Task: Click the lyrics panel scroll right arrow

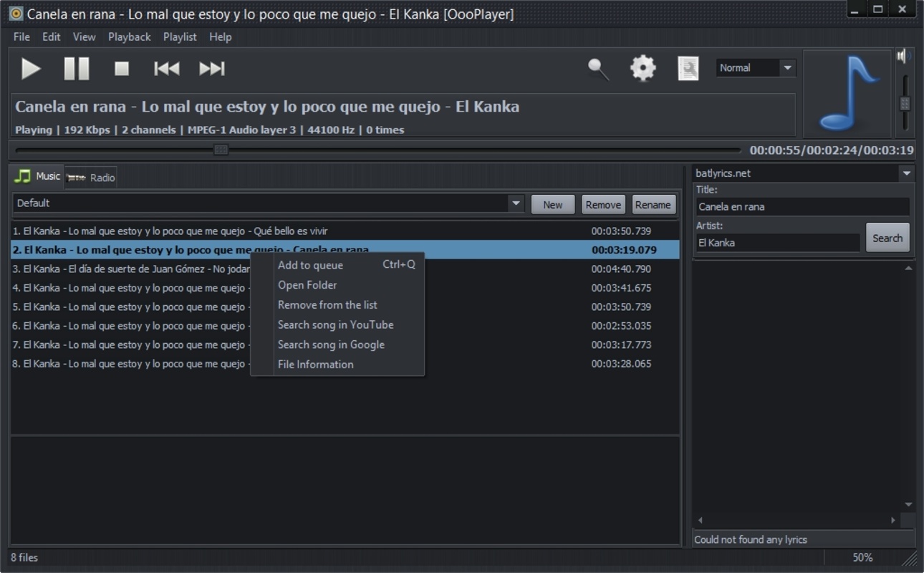Action: 893,520
